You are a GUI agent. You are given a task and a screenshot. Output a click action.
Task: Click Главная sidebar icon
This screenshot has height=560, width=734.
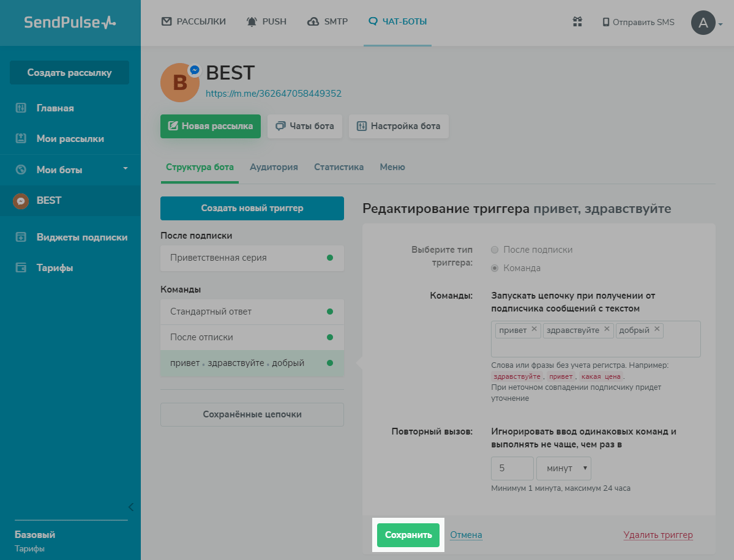coord(21,108)
